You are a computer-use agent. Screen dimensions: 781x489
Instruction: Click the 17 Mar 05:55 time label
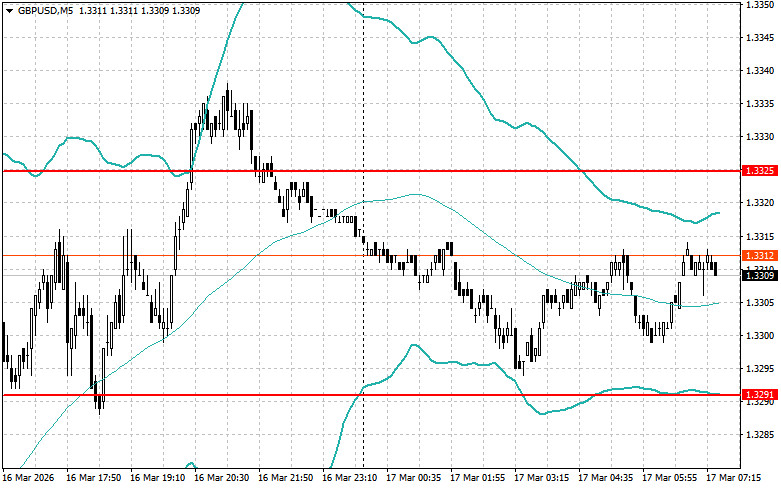coord(669,478)
